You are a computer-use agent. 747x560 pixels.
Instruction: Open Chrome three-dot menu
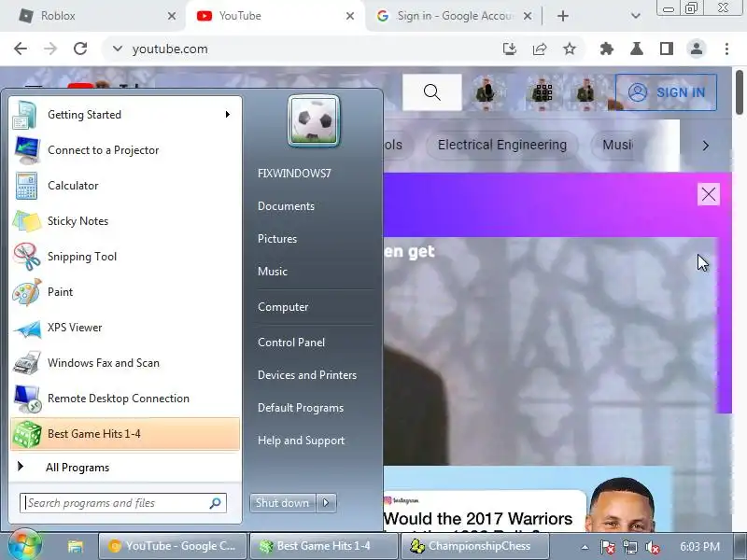click(x=726, y=49)
